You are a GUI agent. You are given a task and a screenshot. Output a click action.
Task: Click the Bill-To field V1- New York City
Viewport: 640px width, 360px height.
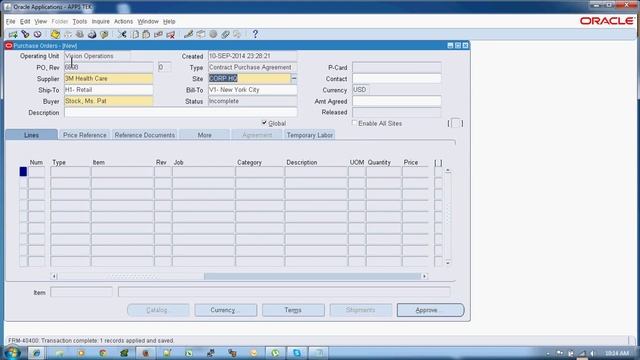point(253,90)
